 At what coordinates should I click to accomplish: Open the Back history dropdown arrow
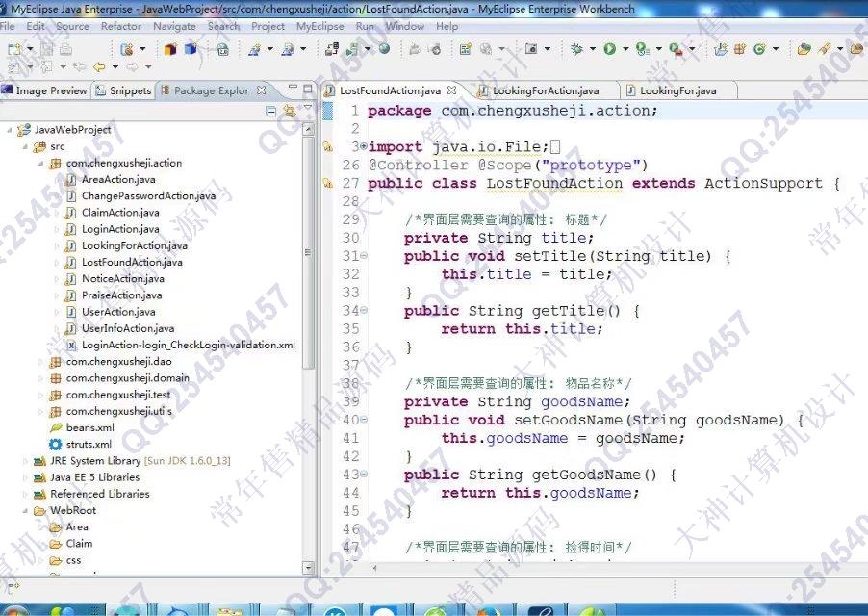coord(115,67)
